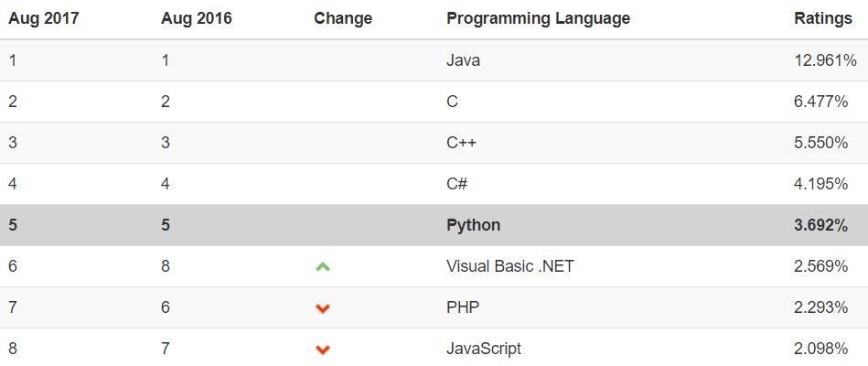Select the highlighted Python language name
Image resolution: width=868 pixels, height=366 pixels.
coord(473,225)
